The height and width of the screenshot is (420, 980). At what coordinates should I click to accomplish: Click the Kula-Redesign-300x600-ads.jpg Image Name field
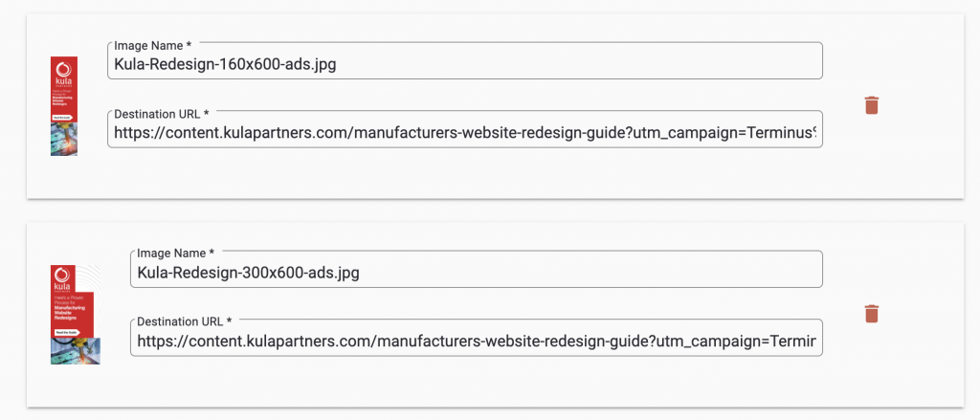click(477, 270)
